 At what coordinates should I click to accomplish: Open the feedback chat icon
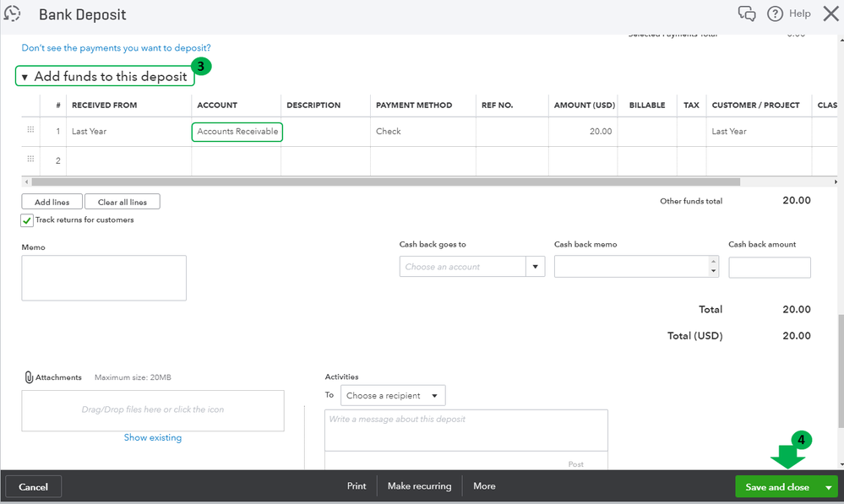(x=747, y=14)
